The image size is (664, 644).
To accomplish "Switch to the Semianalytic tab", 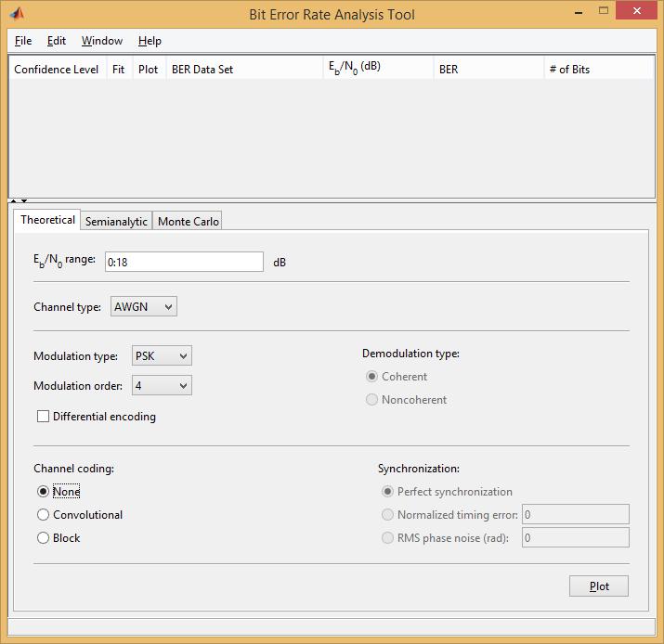I will click(x=116, y=221).
